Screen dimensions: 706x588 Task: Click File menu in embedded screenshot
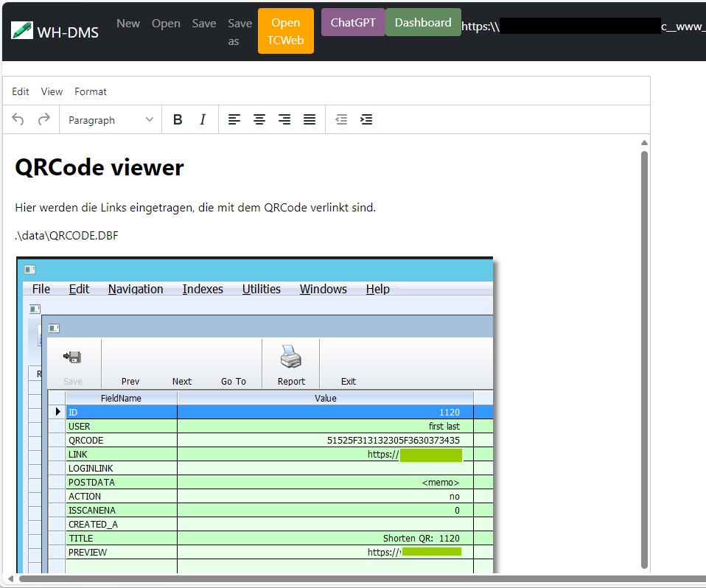pyautogui.click(x=41, y=289)
